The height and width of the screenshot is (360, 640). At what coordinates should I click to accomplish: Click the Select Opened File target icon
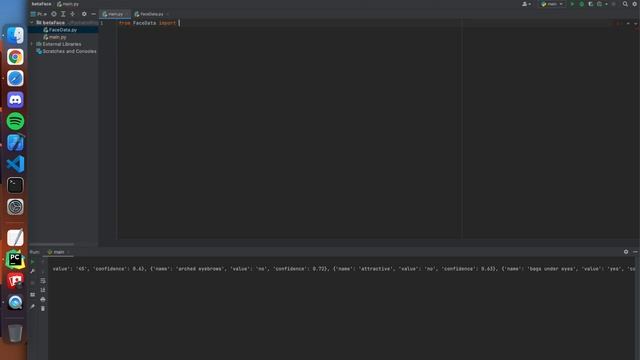[53, 14]
